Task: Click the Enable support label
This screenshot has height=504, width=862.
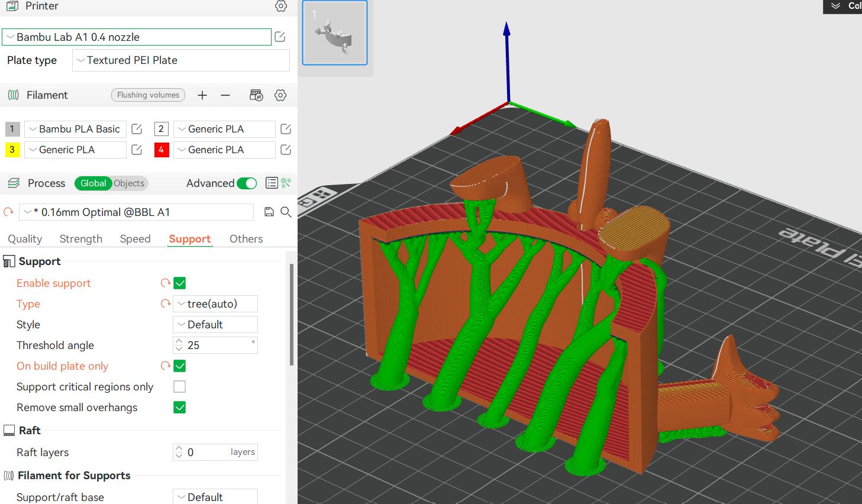Action: pyautogui.click(x=53, y=283)
